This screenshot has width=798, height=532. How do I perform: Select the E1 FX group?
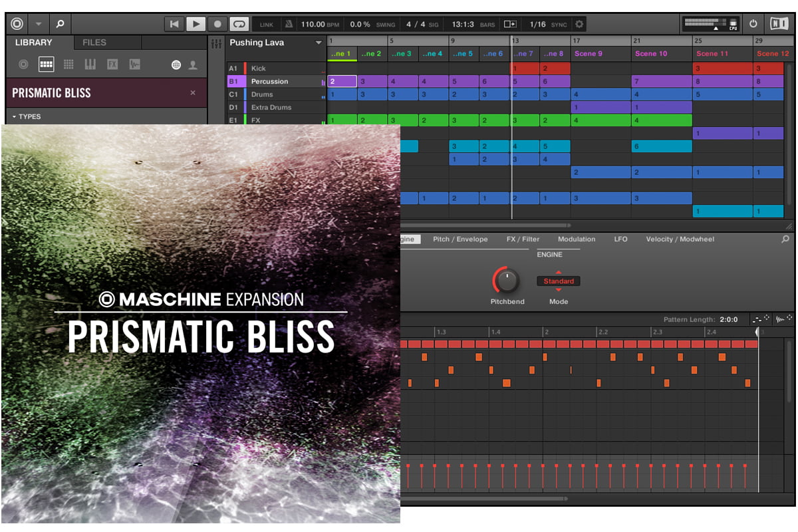coord(276,120)
